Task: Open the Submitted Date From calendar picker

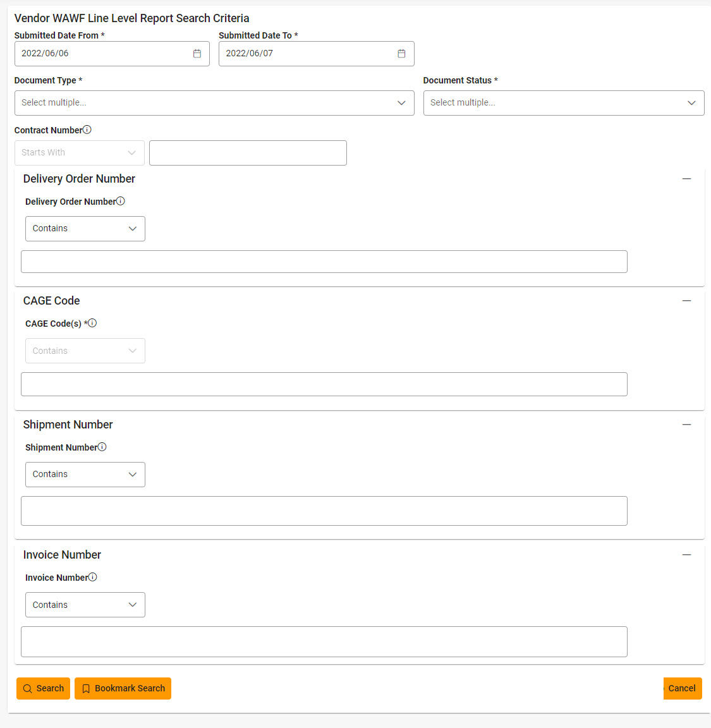Action: (197, 54)
